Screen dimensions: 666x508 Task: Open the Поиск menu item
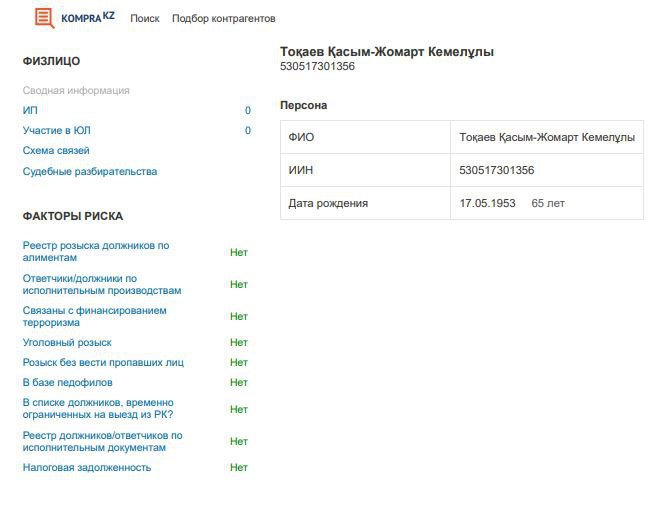[x=145, y=19]
